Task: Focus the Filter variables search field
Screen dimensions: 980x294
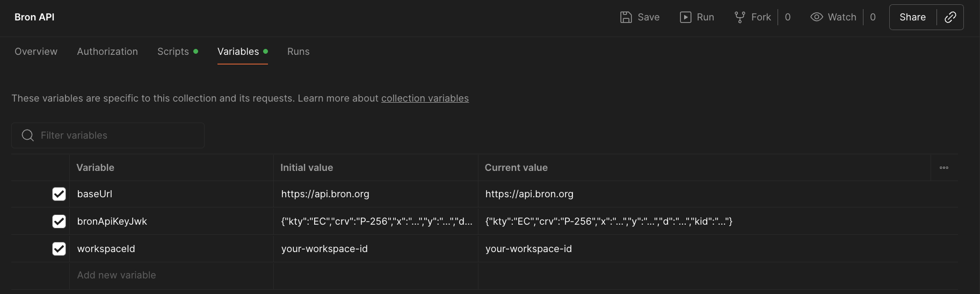Action: [x=108, y=135]
